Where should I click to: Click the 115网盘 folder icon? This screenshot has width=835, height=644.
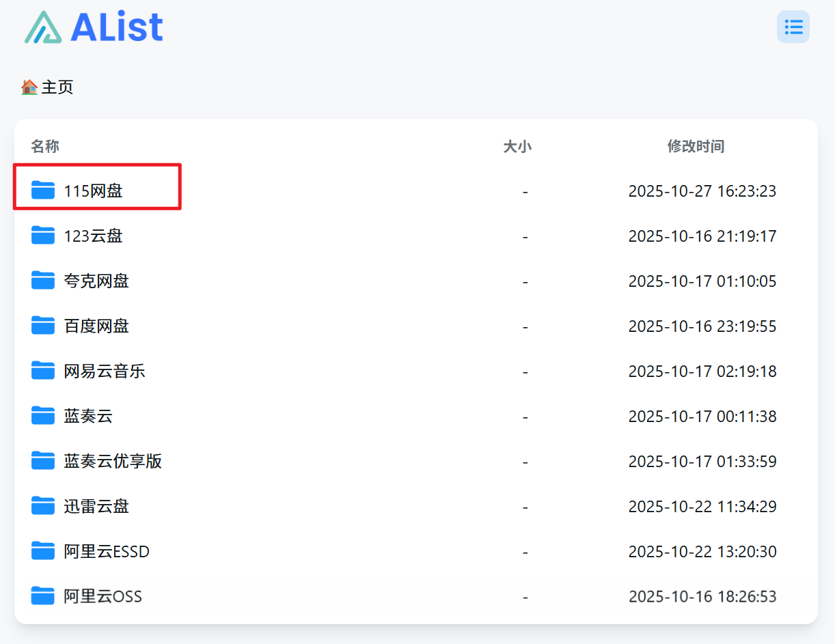[x=43, y=191]
